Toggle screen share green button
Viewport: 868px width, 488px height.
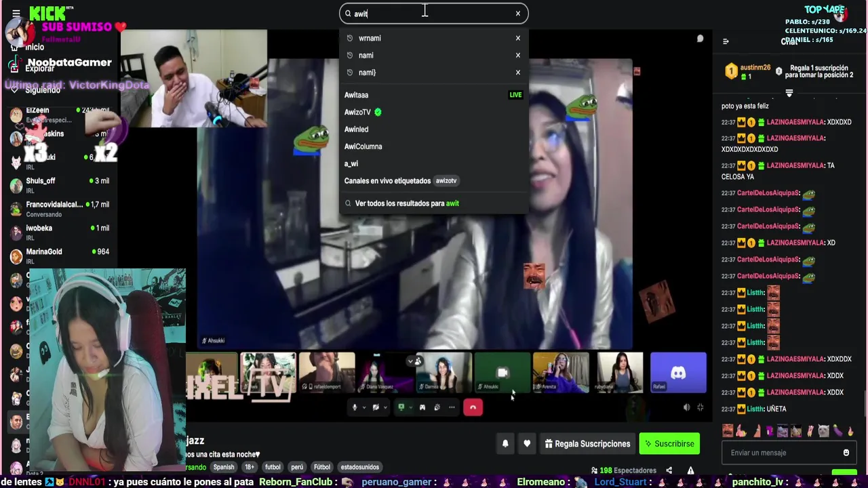tap(401, 407)
